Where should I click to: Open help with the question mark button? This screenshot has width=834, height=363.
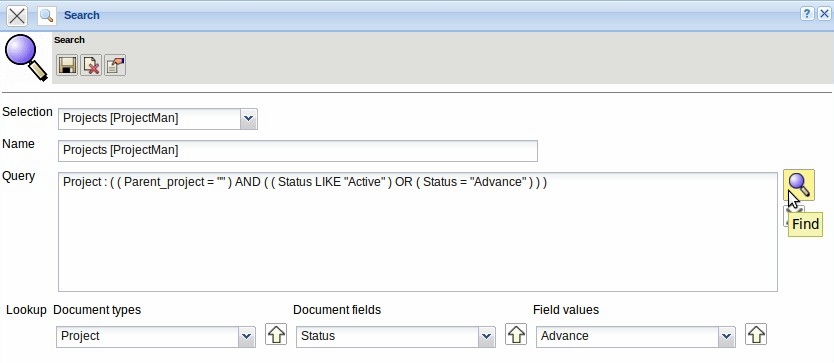pyautogui.click(x=807, y=14)
